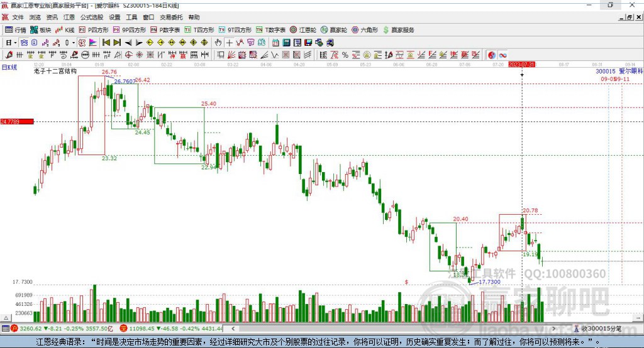Image resolution: width=644 pixels, height=348 pixels.
Task: Select the red target circle tool
Action: [x=128, y=55]
